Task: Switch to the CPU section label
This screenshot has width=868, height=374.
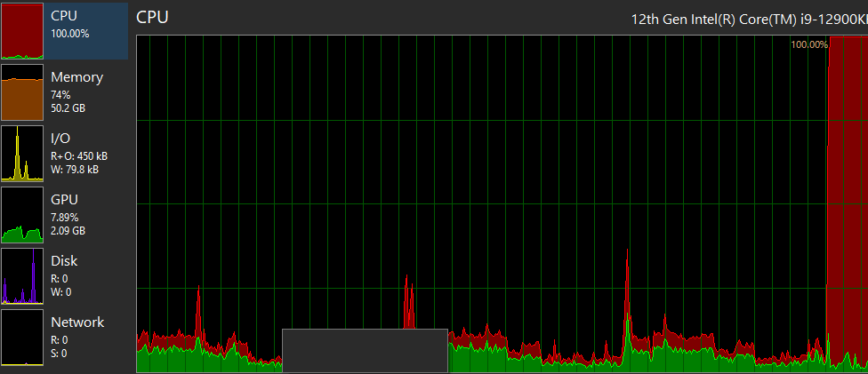Action: click(64, 16)
